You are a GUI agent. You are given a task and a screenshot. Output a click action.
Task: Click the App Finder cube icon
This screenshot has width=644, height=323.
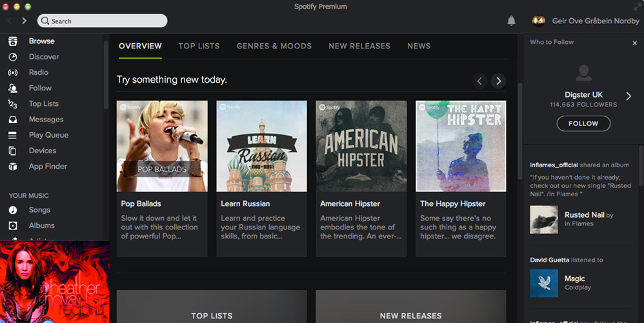(x=13, y=167)
